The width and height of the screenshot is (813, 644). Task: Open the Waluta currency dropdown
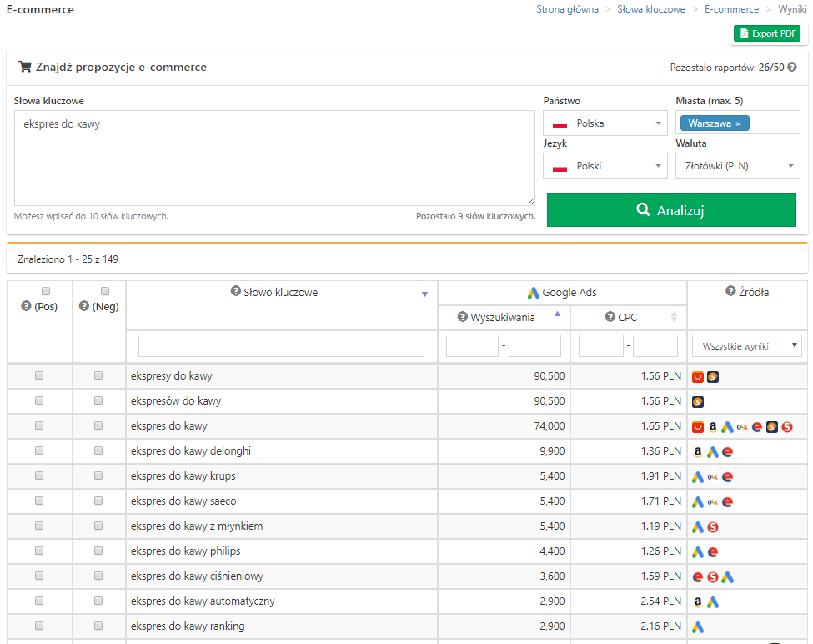[x=737, y=166]
